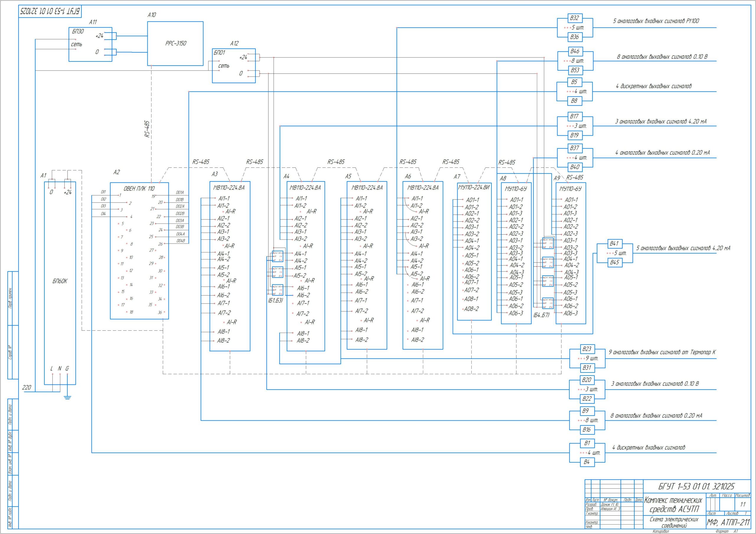Click the reviewer name 'Илюшин И. З.'
This screenshot has width=756, height=534.
point(611,509)
